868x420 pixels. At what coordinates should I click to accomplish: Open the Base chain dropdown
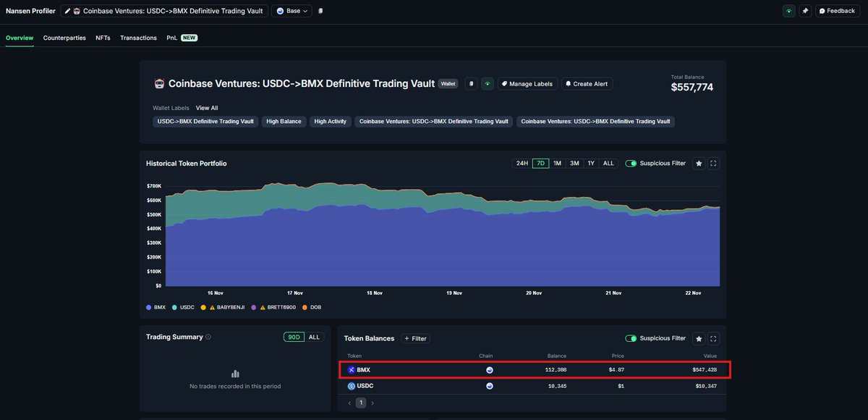pyautogui.click(x=292, y=11)
